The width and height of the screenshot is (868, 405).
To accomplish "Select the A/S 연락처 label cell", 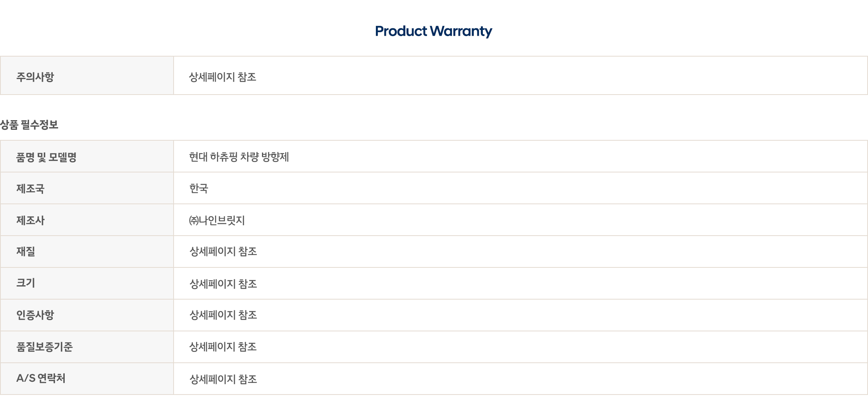I will tap(87, 379).
